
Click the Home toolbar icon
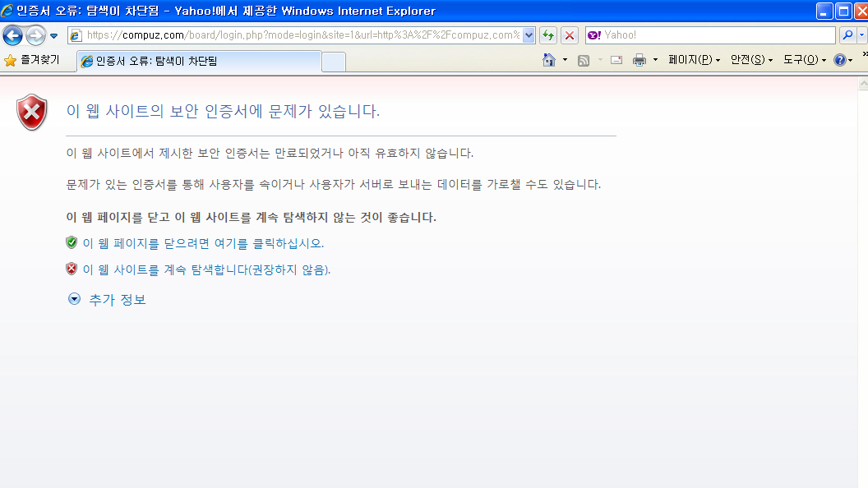tap(548, 60)
